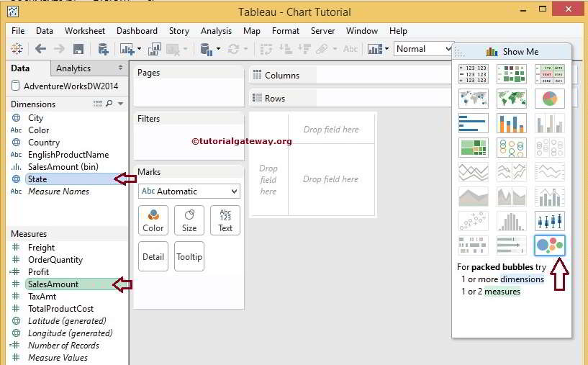Click the Detail button on Marks card
This screenshot has width=588, height=365.
click(x=153, y=256)
